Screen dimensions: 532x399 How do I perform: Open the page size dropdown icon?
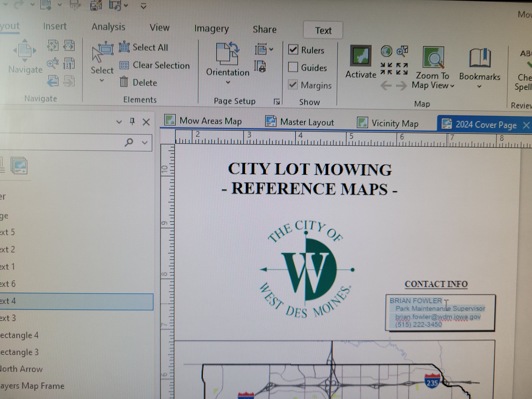pos(264,49)
